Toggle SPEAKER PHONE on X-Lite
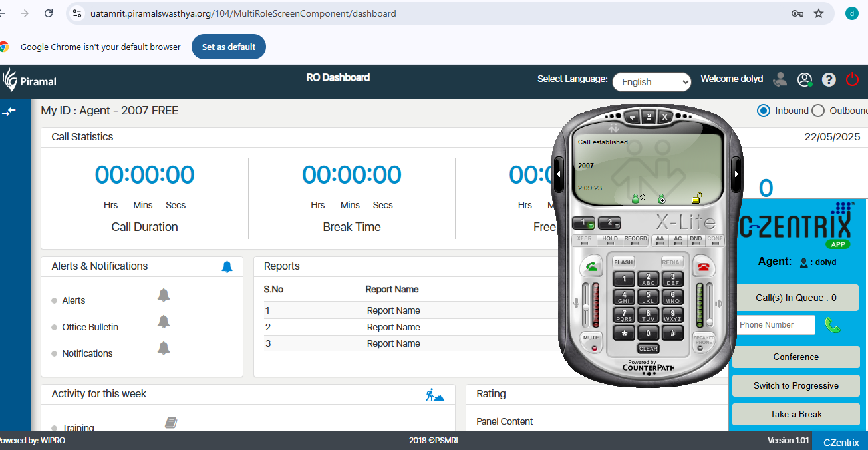Image resolution: width=868 pixels, height=450 pixels. pyautogui.click(x=704, y=342)
